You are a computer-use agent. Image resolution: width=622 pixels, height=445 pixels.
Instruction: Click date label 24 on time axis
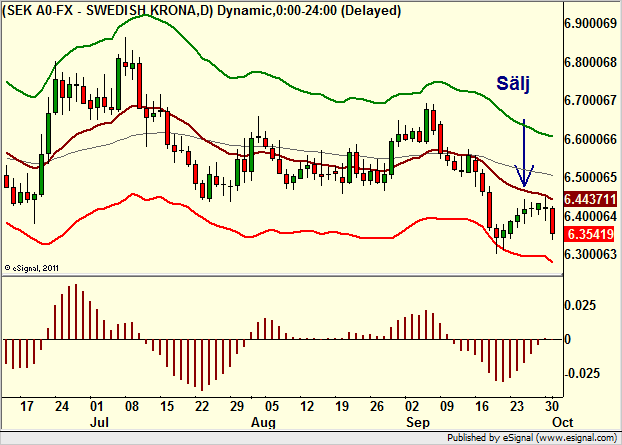[61, 407]
